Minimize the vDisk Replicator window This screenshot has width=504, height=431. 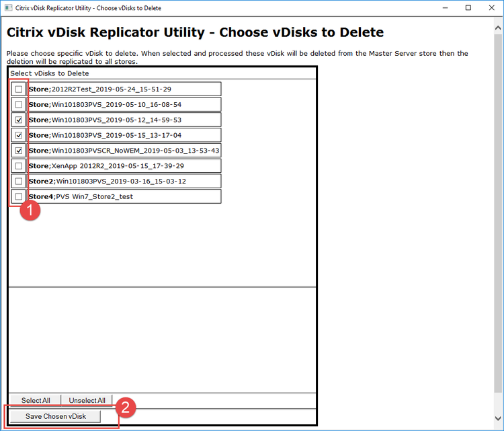click(445, 7)
